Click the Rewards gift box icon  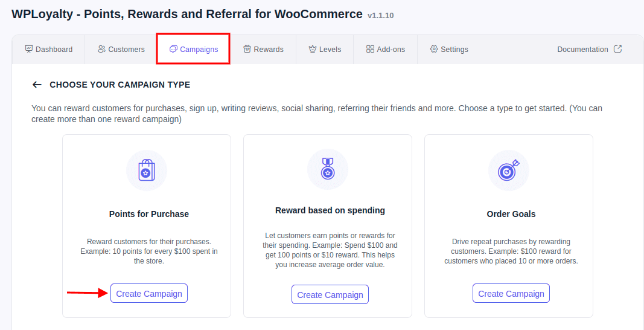(x=247, y=49)
